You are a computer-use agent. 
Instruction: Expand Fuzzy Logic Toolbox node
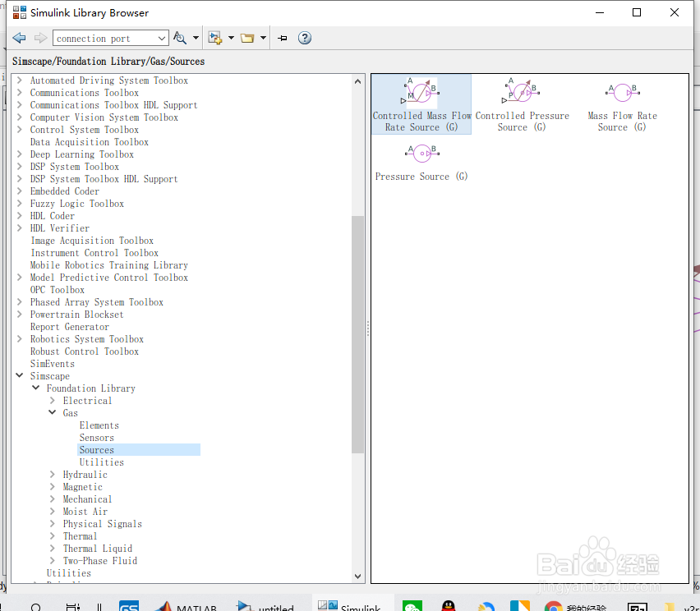19,203
